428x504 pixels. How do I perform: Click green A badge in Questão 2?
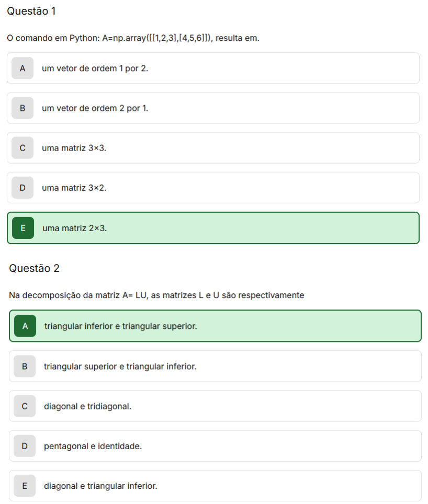[x=25, y=326]
